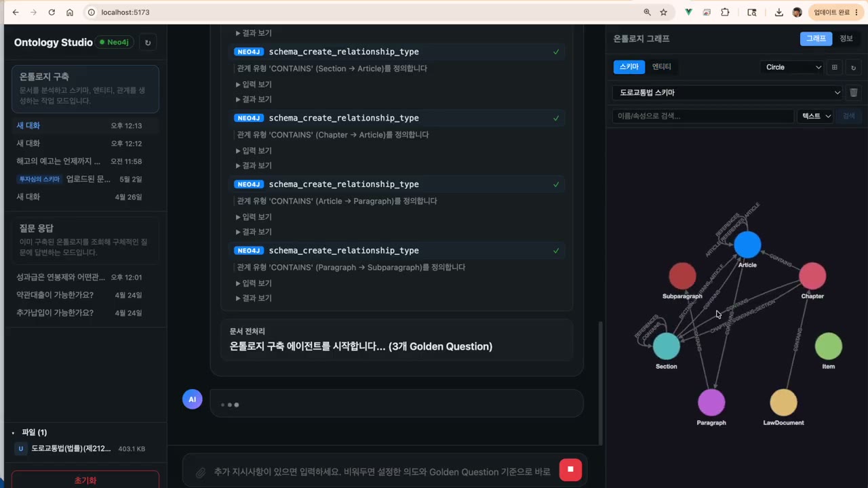Go back using the browser back arrow
868x488 pixels.
point(16,12)
